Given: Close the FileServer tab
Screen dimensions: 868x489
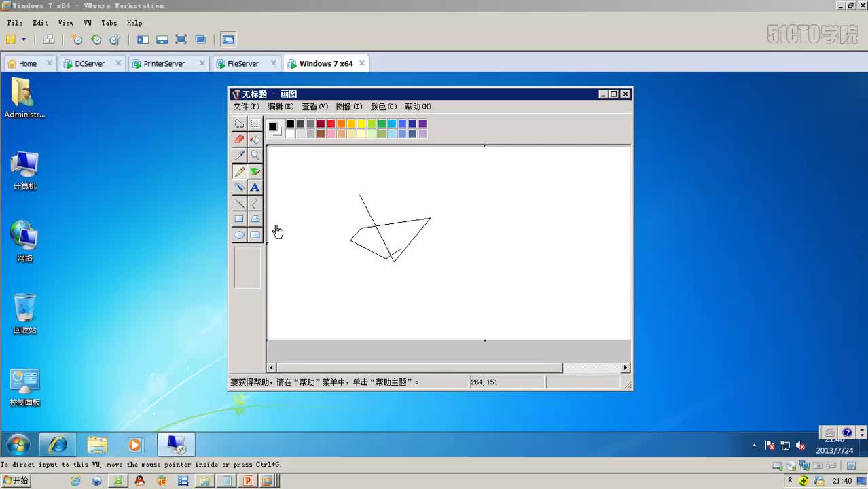Looking at the screenshot, I should (x=274, y=63).
